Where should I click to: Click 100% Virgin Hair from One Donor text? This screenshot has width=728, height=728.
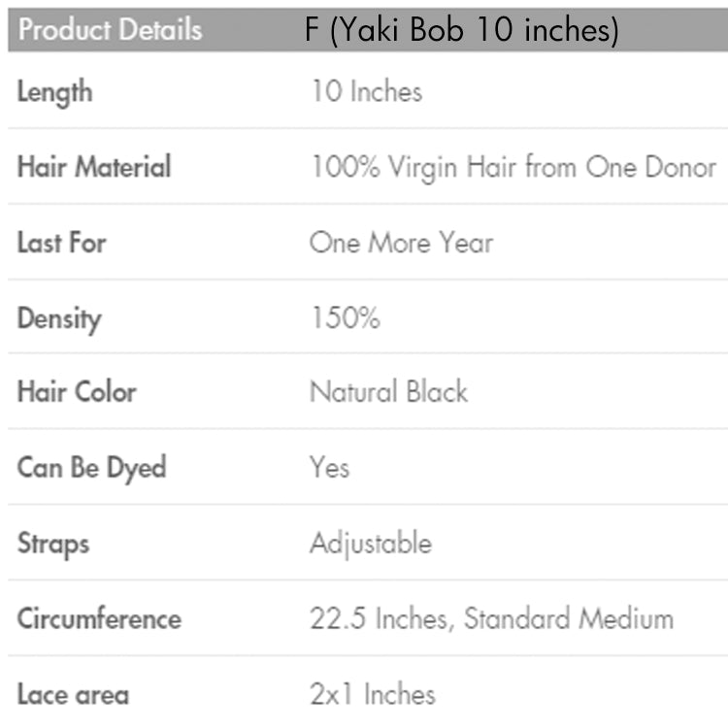pyautogui.click(x=513, y=167)
